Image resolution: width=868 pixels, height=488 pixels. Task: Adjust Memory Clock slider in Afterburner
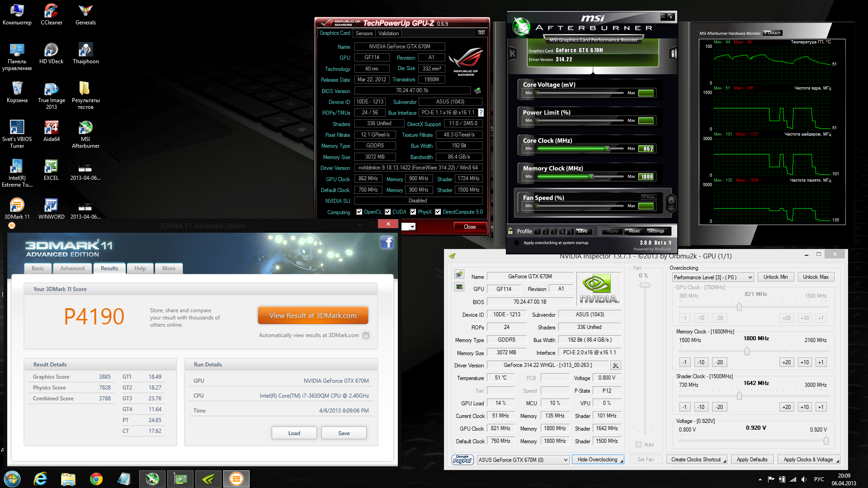[591, 176]
